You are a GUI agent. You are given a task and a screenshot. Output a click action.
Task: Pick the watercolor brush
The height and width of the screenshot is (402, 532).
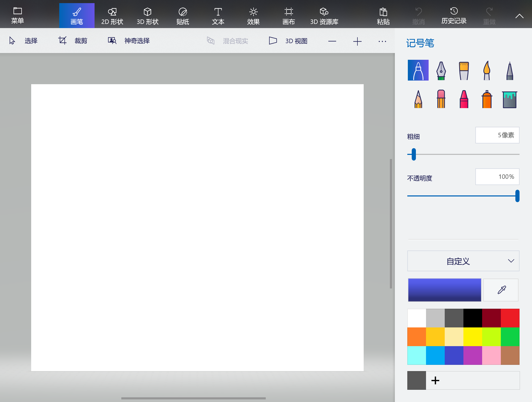(x=487, y=70)
